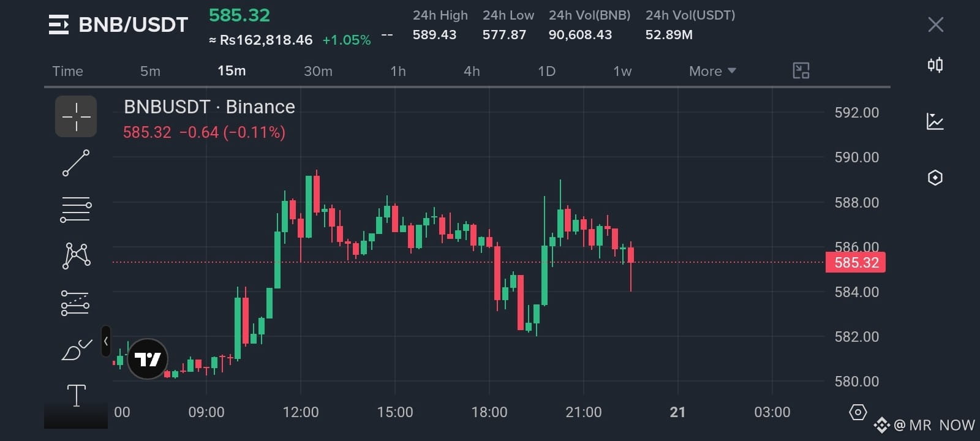This screenshot has width=980, height=441.
Task: Open the indicators line chart icon
Action: click(935, 121)
